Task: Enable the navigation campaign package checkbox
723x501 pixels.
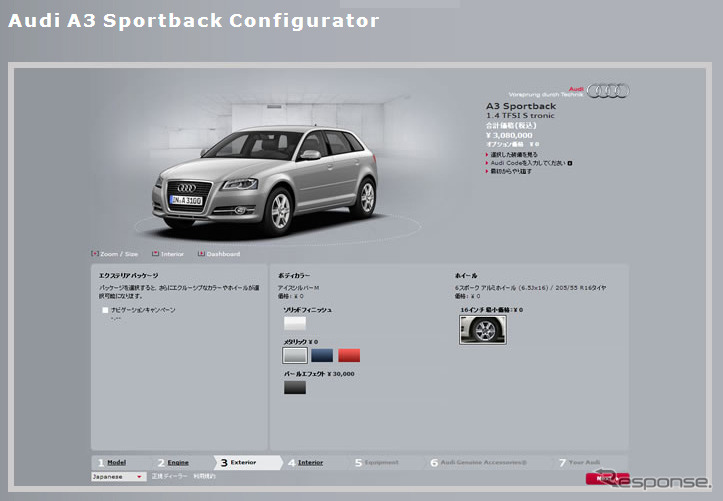Action: (x=105, y=310)
